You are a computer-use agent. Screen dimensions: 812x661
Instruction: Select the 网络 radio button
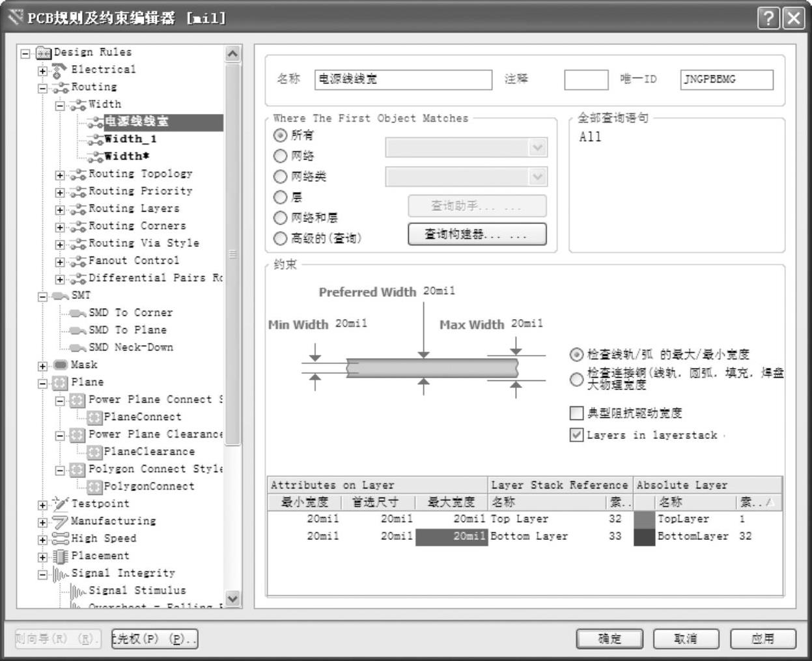[280, 156]
